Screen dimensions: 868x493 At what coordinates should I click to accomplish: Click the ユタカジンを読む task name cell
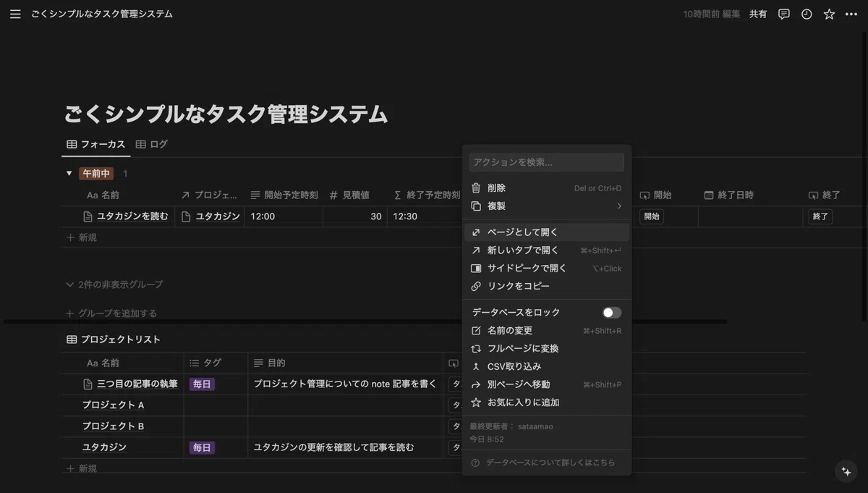126,216
